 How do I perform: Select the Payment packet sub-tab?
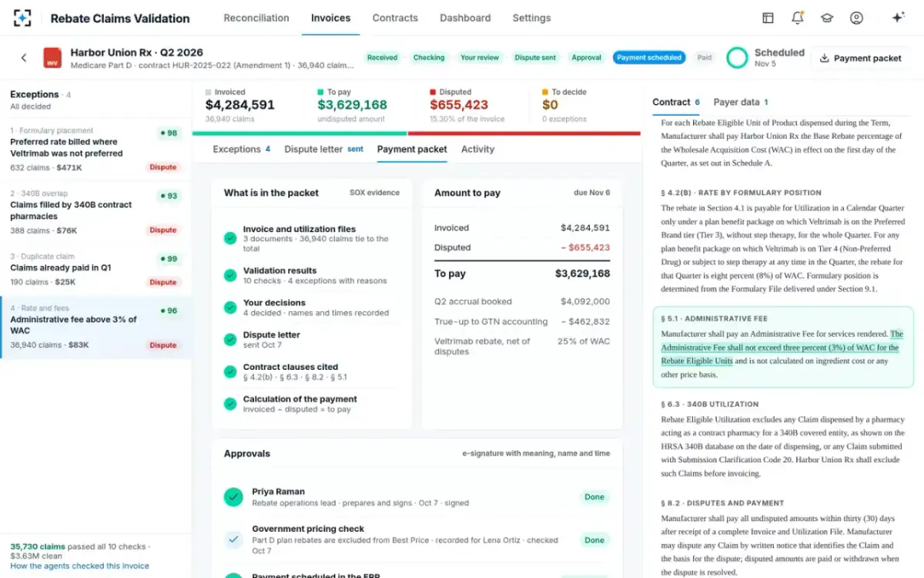coord(412,149)
